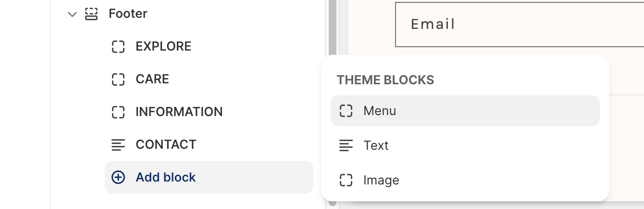Choose Menu from Theme Blocks
The image size is (644, 209).
click(380, 111)
